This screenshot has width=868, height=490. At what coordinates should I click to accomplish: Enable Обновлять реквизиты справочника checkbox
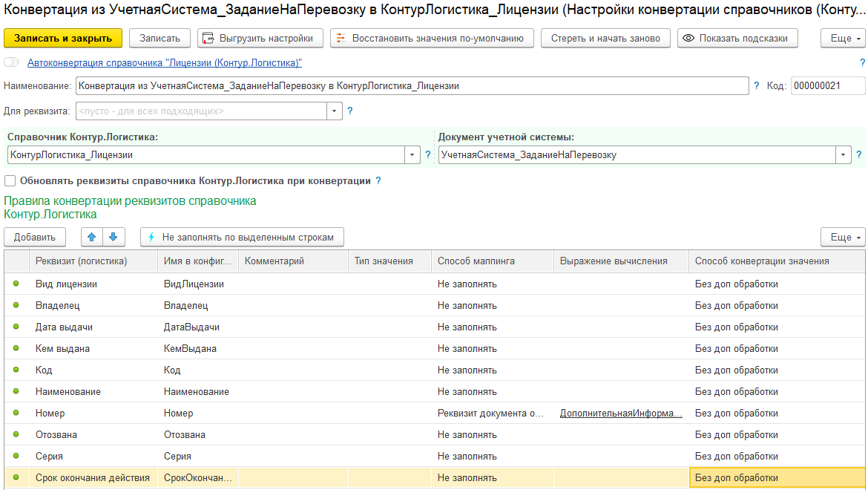tap(10, 180)
